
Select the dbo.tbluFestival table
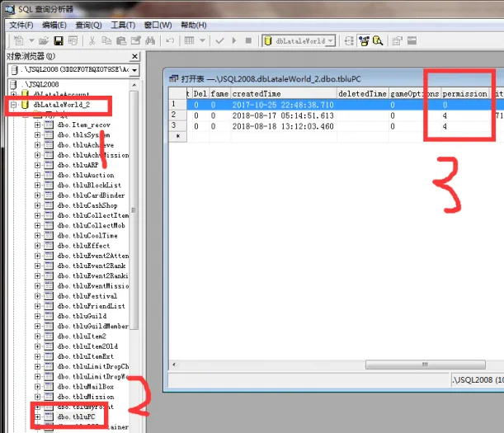[x=87, y=296]
